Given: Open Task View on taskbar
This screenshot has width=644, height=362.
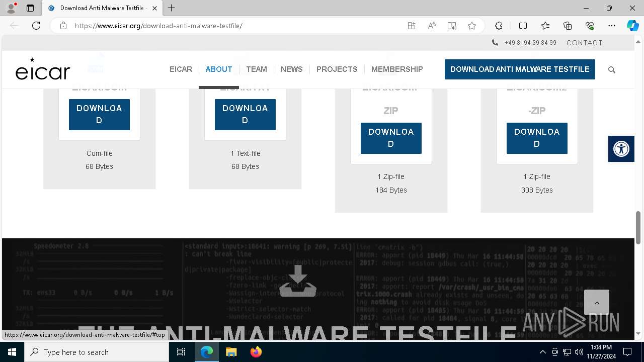Looking at the screenshot, I should (x=181, y=352).
